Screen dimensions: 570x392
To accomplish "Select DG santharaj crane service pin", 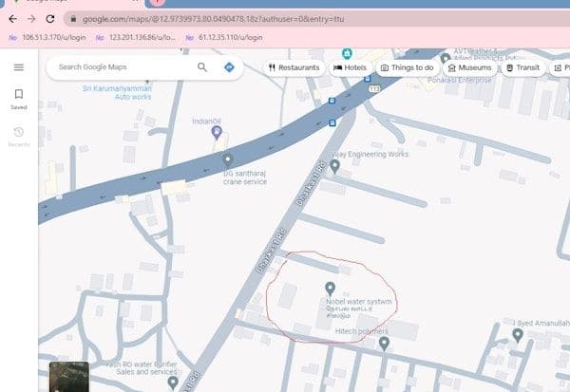I will (x=227, y=159).
